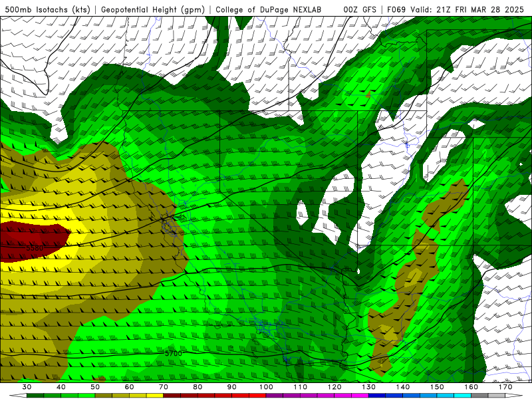Click the '500mb Isotachs (kts)' title text
The image size is (532, 399).
pyautogui.click(x=47, y=9)
